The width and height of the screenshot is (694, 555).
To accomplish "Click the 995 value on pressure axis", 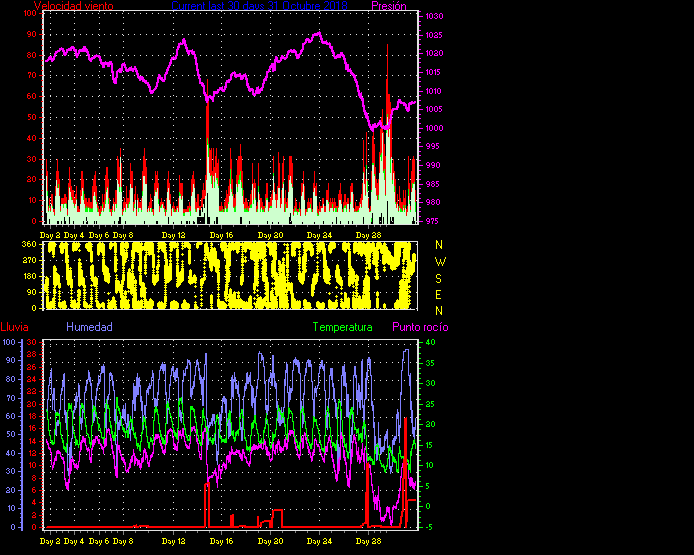I will [432, 146].
